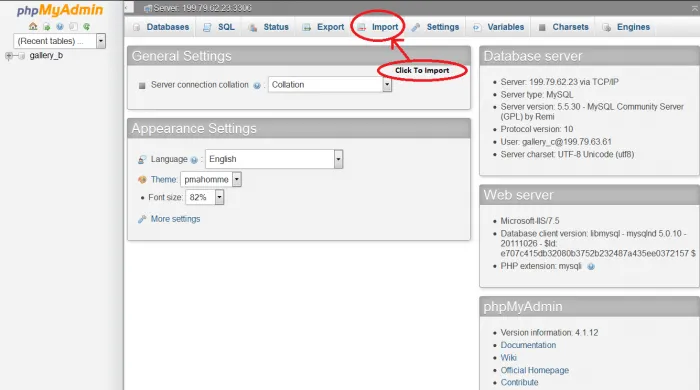
Task: Open the Documentation link
Action: click(x=528, y=345)
